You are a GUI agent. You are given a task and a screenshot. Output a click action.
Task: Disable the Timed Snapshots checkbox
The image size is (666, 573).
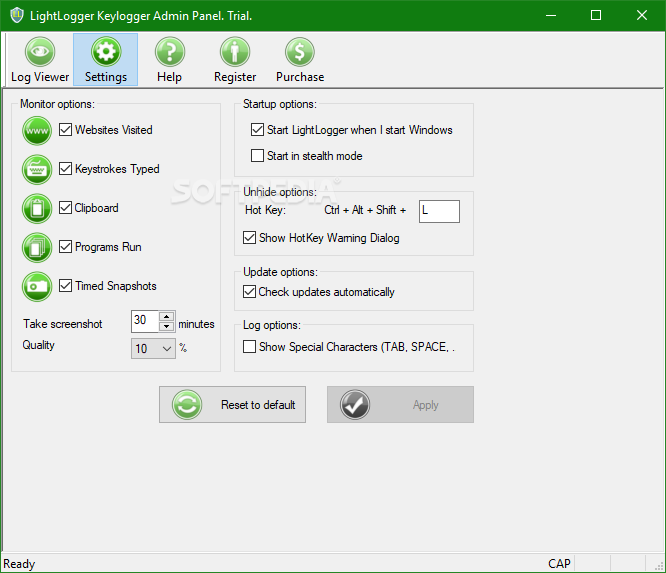[65, 285]
